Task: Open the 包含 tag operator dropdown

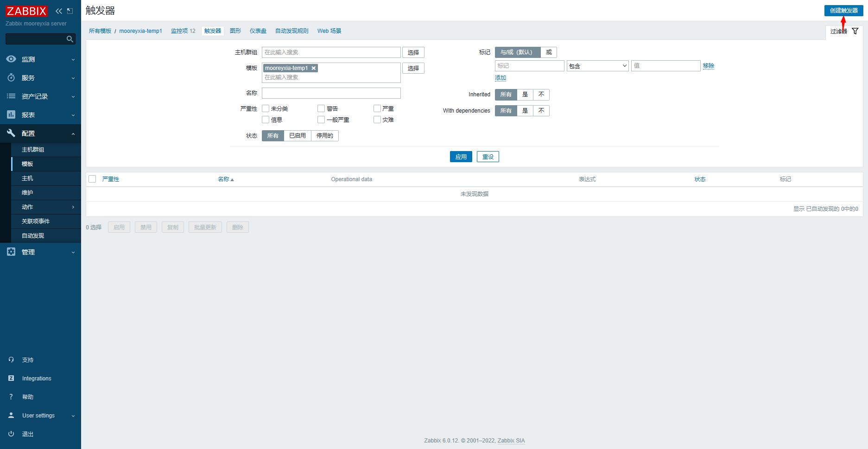Action: click(x=597, y=66)
